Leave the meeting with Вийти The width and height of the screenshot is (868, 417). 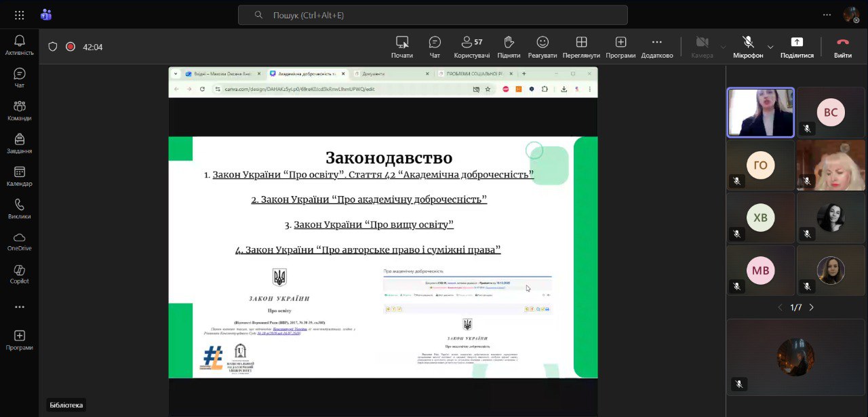843,46
